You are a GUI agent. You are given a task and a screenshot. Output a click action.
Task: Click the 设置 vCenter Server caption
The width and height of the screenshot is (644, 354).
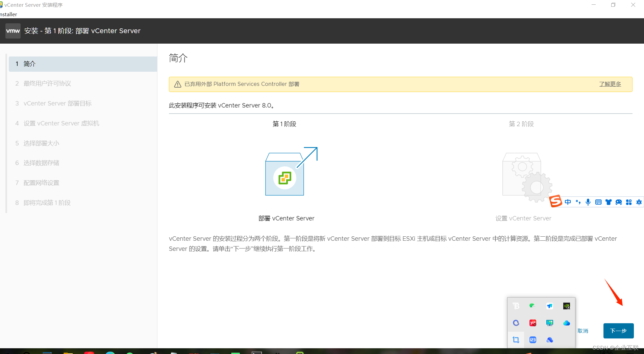tap(523, 218)
